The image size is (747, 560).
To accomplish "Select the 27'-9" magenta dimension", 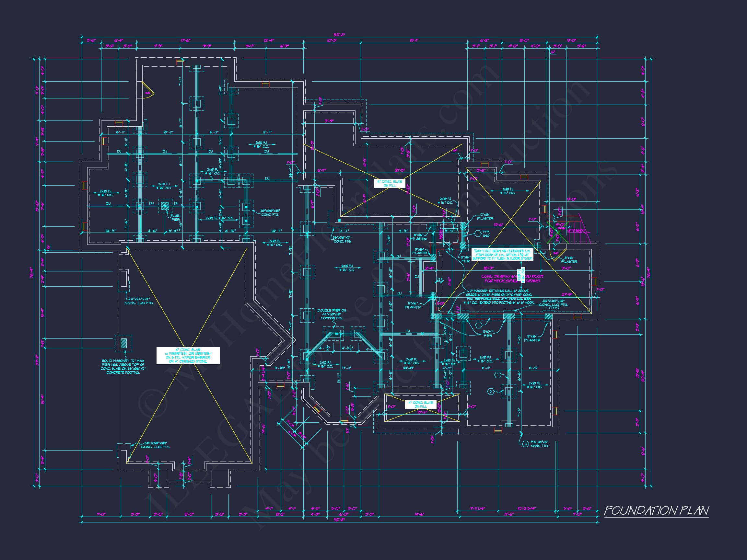I will [567, 295].
